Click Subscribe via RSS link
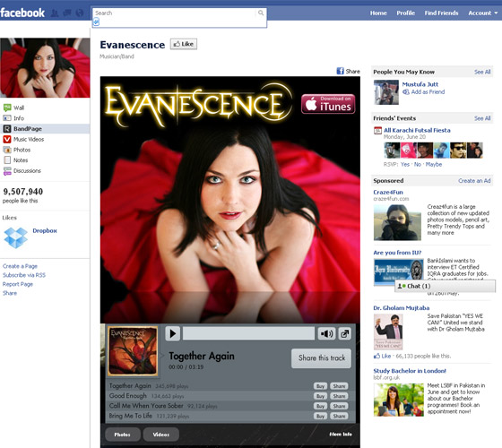The image size is (502, 448). pos(24,275)
